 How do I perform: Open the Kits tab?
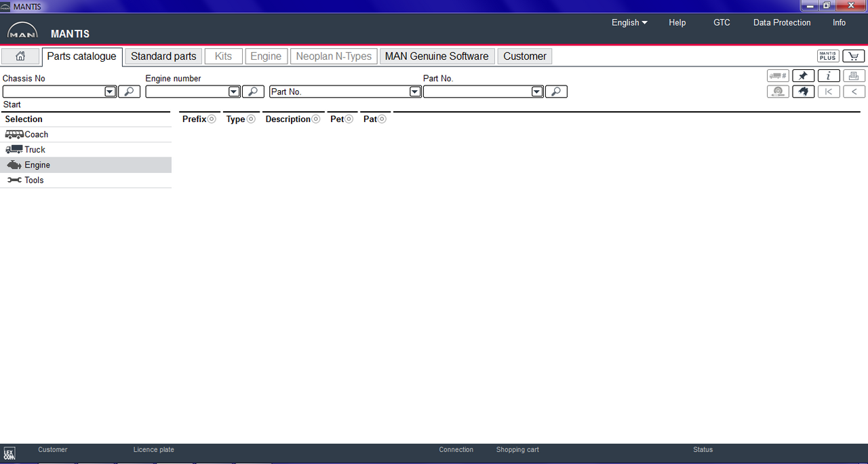[223, 56]
